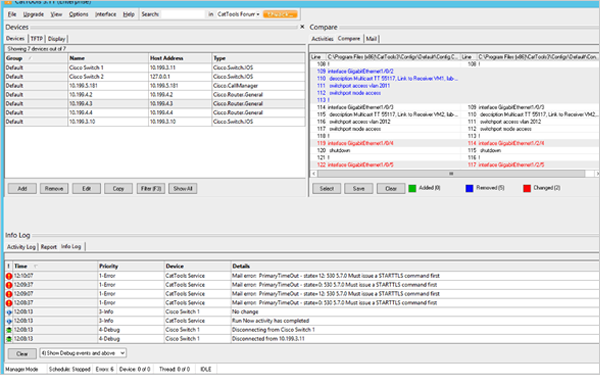
Task: Switch to the Mail tab
Action: (371, 39)
